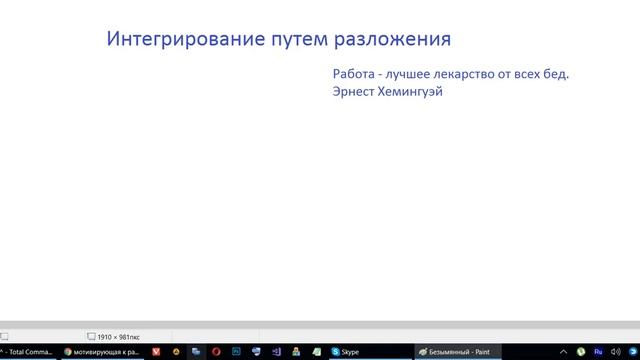Open blue round tray icon at far right
This screenshot has height=360, width=640.
coord(633,352)
